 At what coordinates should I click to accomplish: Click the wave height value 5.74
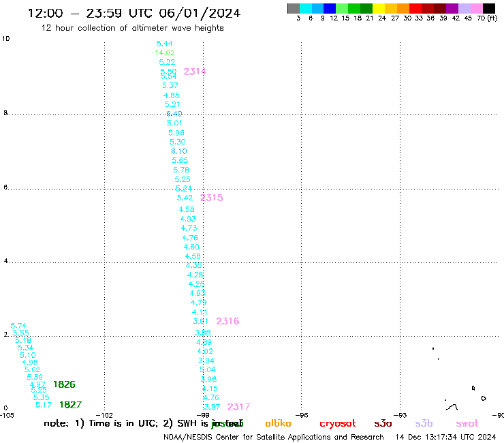pos(18,326)
